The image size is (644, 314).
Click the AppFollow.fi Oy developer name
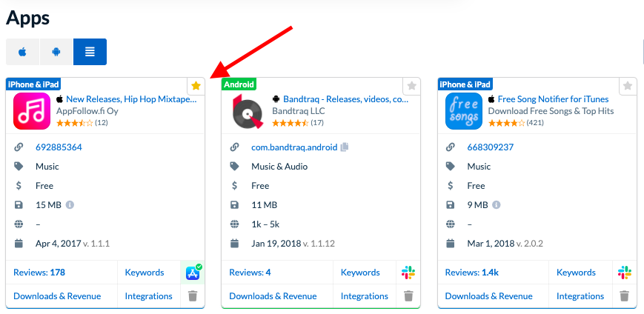(87, 111)
